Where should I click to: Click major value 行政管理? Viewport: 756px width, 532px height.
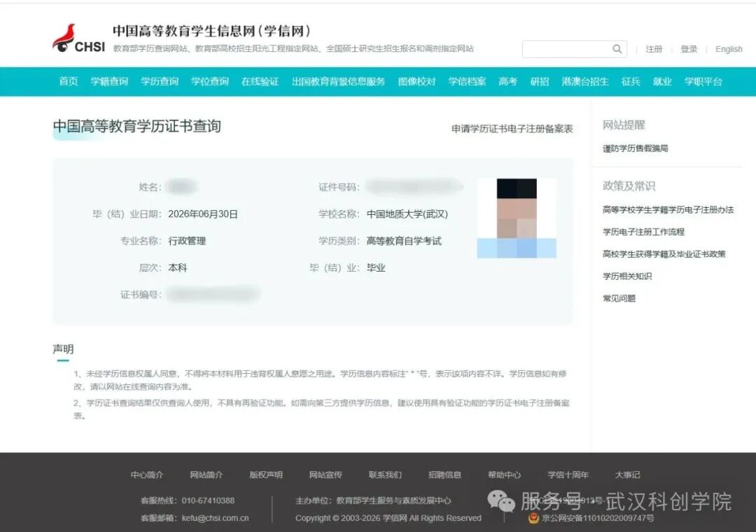coord(187,241)
